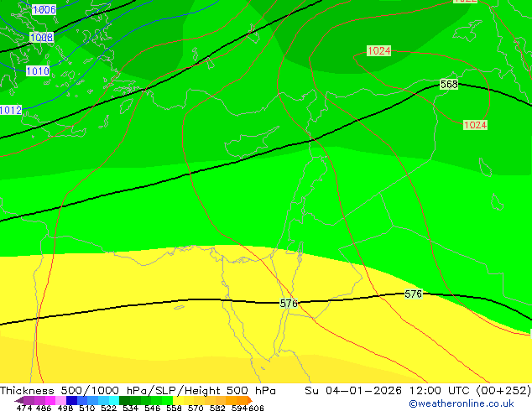Click the dark blue legend swatch at 498

[x=71, y=400]
